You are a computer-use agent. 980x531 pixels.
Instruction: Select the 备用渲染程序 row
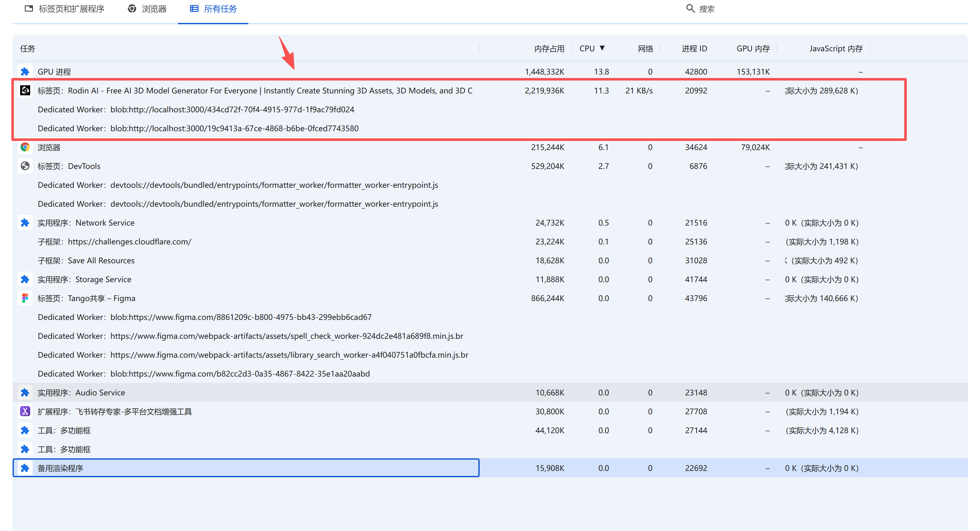click(490, 468)
